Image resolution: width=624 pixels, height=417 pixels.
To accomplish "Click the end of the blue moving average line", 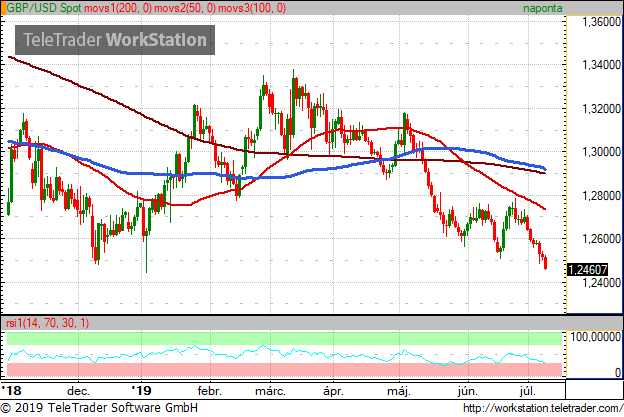I will [545, 169].
